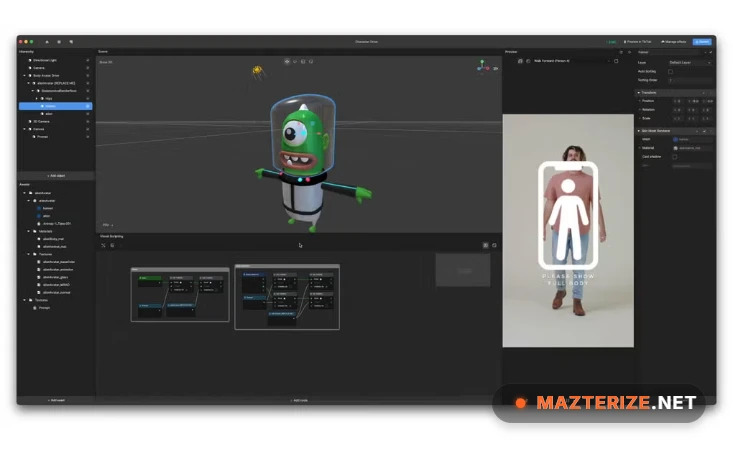Toggle the Auto Sorting checkbox
733x450 pixels.
671,71
